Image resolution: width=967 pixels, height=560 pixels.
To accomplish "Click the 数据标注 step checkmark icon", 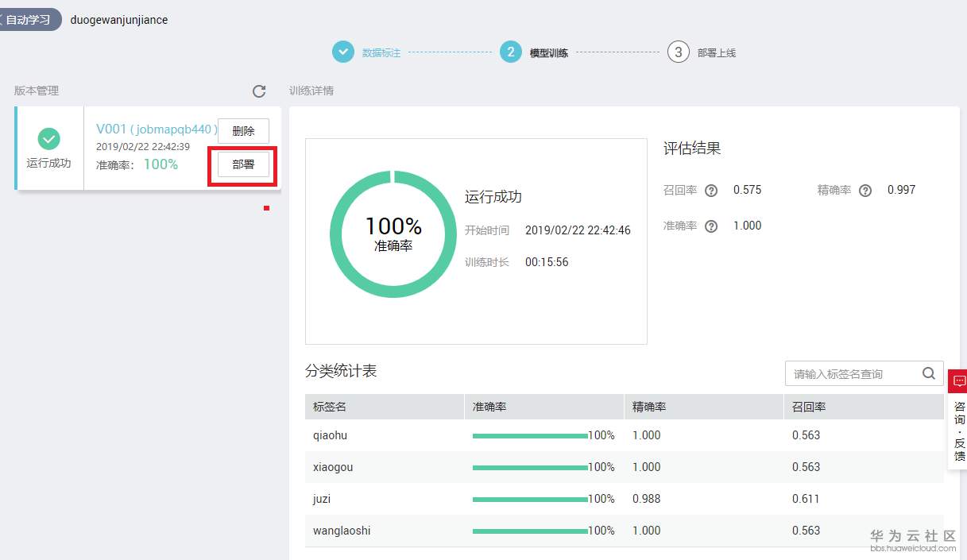I will (343, 52).
